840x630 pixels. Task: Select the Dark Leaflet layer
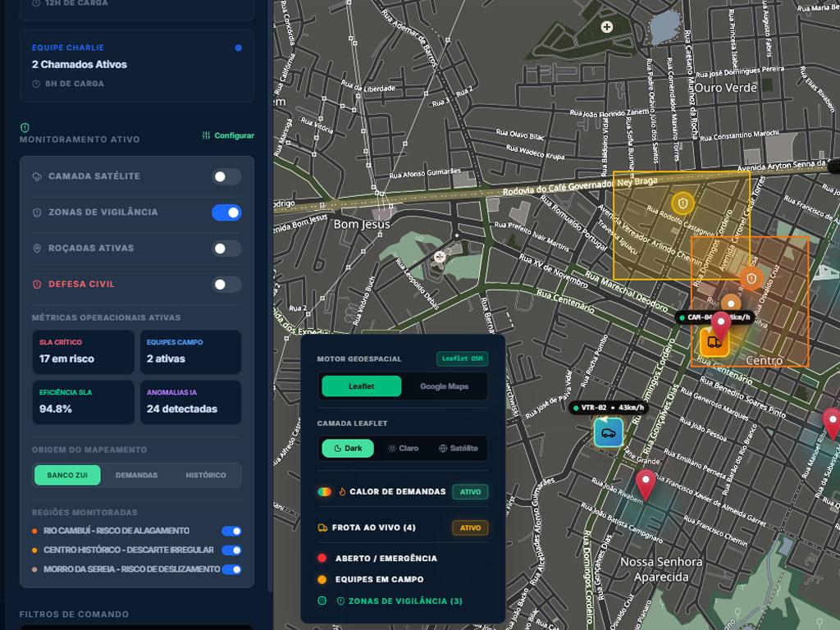pos(348,449)
